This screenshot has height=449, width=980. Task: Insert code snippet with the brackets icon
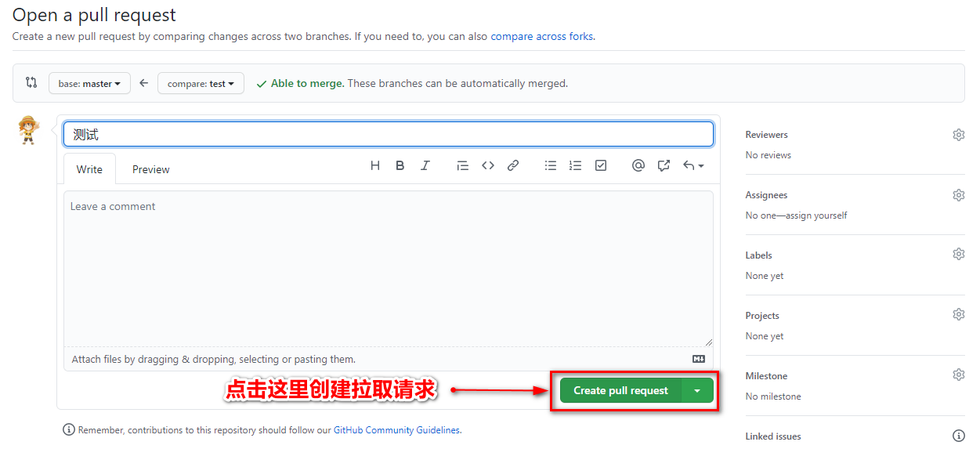coord(488,165)
